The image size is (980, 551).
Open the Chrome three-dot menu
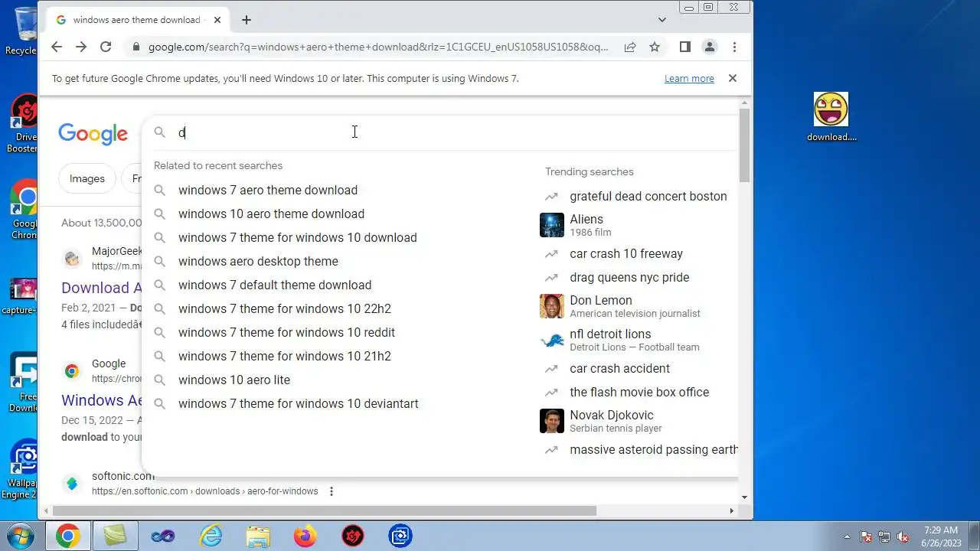pos(734,47)
